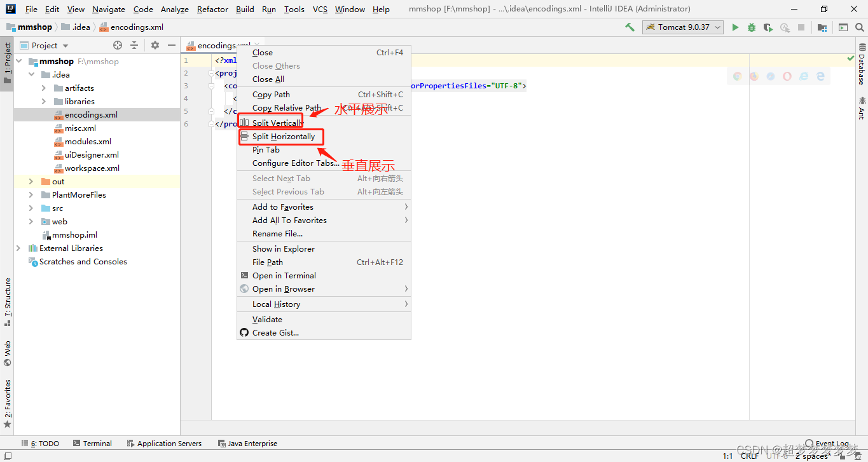Expand External Libraries node
Viewport: 868px width, 462px height.
point(18,248)
